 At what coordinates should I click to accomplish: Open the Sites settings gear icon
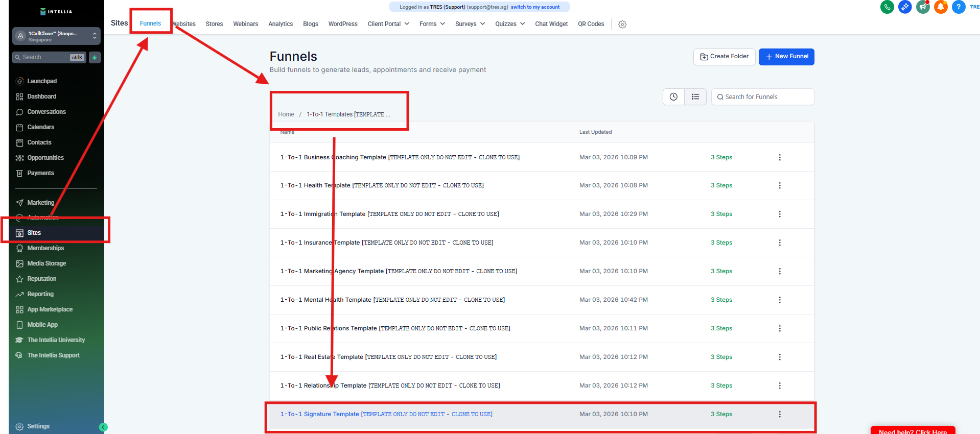coord(622,24)
